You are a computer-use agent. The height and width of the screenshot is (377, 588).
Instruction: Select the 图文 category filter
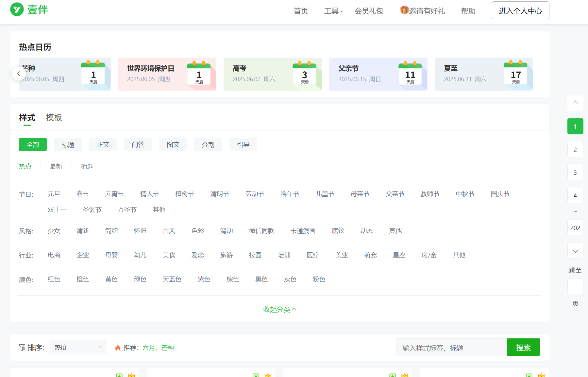pos(173,145)
